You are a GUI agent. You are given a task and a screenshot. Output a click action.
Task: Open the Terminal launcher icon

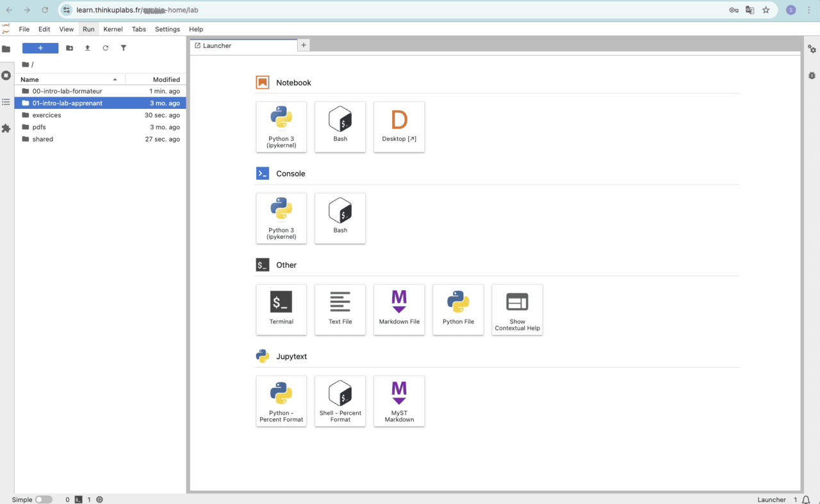[x=281, y=309]
